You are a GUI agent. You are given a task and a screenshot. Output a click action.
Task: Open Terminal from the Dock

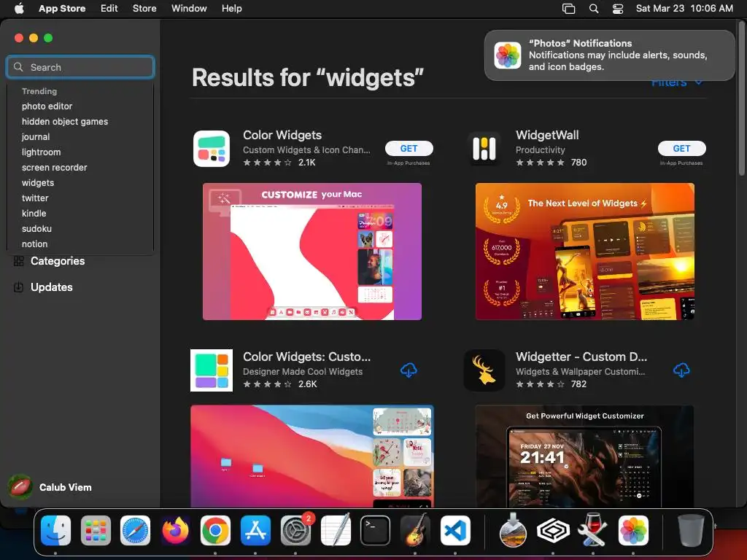pos(376,531)
